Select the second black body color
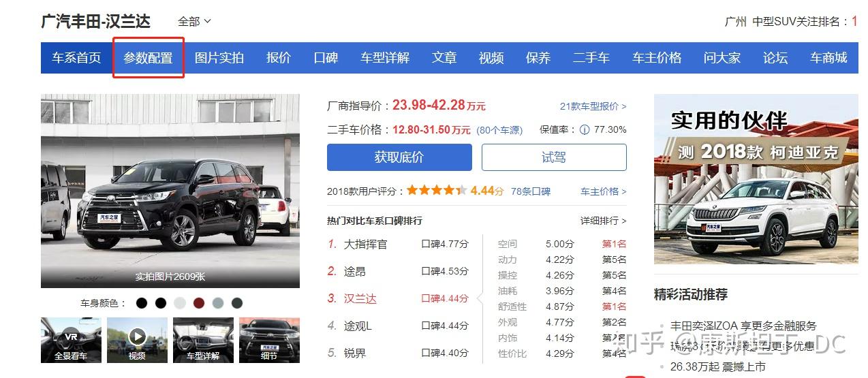This screenshot has width=868, height=378. point(161,303)
